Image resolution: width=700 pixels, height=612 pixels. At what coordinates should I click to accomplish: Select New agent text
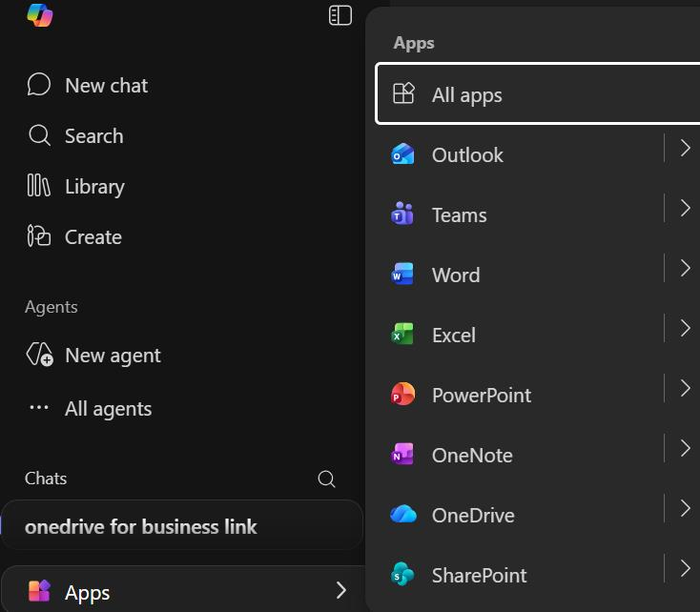click(x=113, y=356)
